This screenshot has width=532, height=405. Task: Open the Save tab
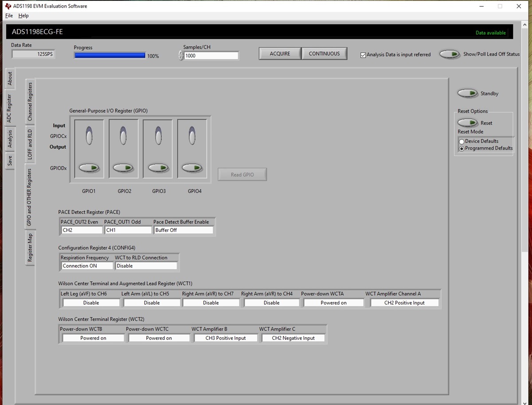pyautogui.click(x=10, y=160)
